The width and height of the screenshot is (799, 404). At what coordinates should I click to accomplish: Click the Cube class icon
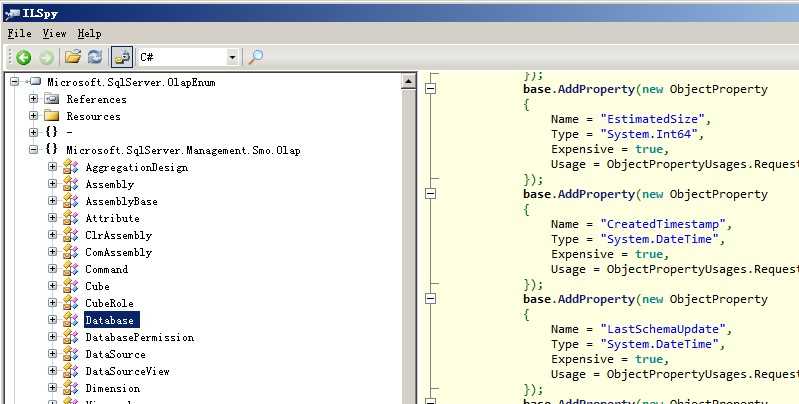point(71,286)
